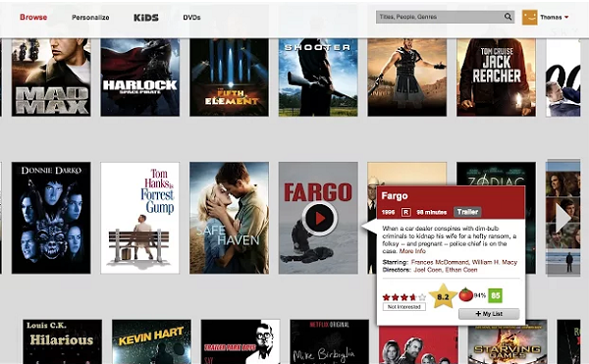Open the Browse menu
The height and width of the screenshot is (364, 589).
click(33, 18)
